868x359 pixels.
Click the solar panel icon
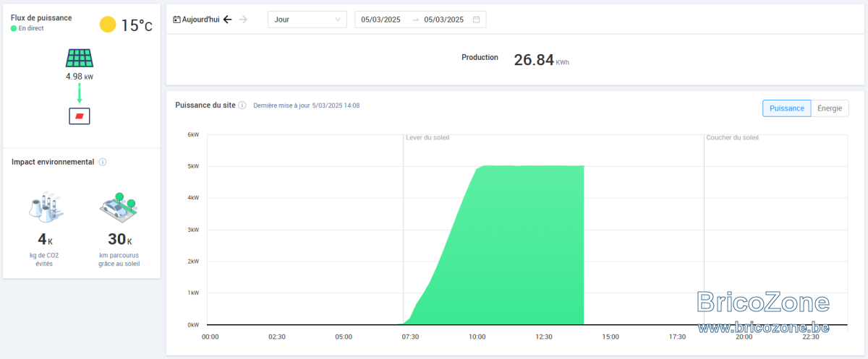(x=80, y=59)
